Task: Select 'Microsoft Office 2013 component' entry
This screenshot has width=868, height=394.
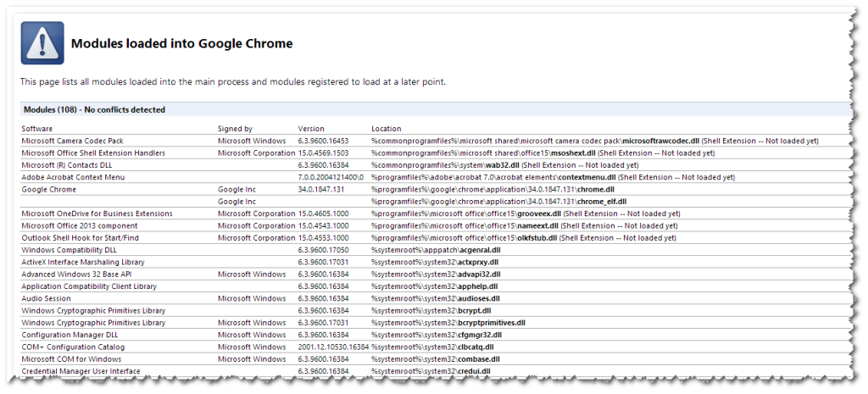Action: click(x=80, y=225)
